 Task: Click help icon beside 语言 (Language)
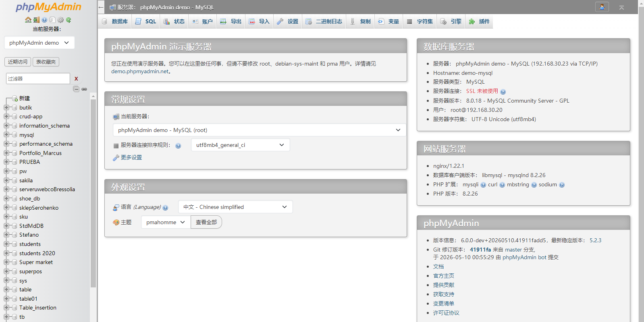165,208
